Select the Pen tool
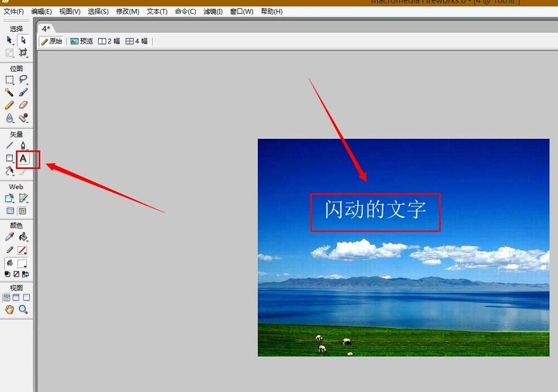558x392 pixels. click(23, 145)
